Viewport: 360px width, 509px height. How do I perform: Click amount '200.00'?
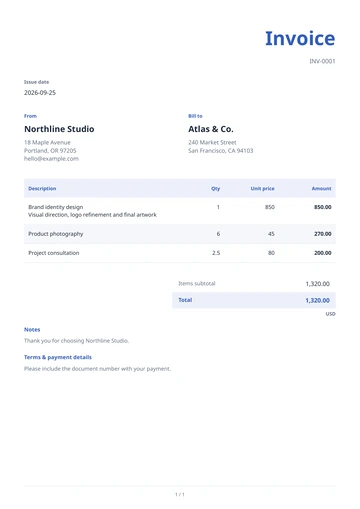tap(323, 253)
